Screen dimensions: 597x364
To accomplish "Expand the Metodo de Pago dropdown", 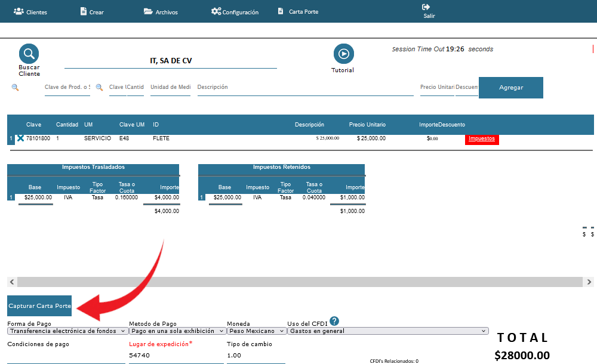I will pos(177,331).
